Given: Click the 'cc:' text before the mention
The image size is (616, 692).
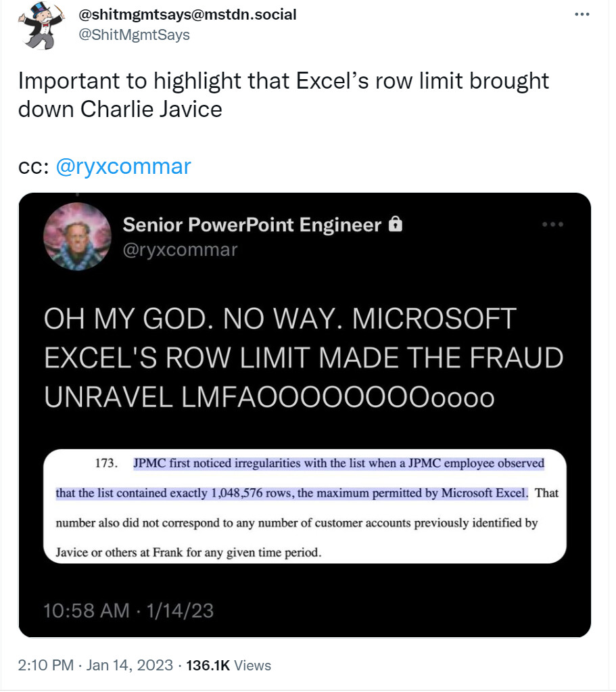Looking at the screenshot, I should click(x=34, y=167).
